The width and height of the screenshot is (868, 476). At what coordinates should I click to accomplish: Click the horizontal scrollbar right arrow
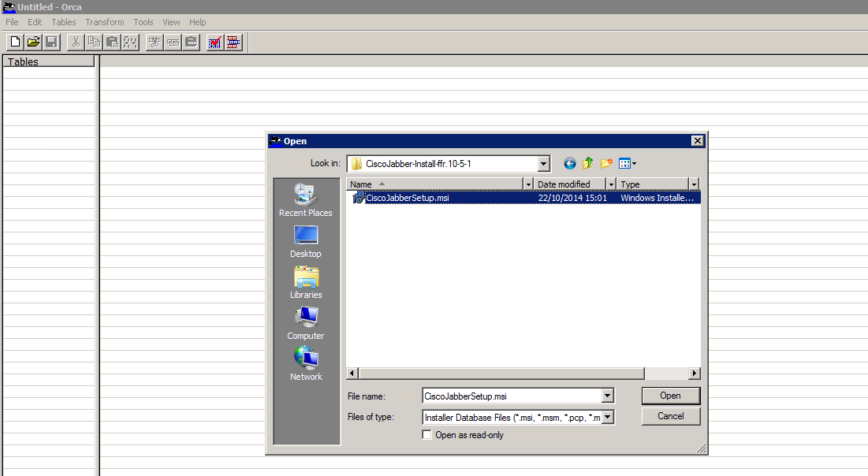(695, 373)
